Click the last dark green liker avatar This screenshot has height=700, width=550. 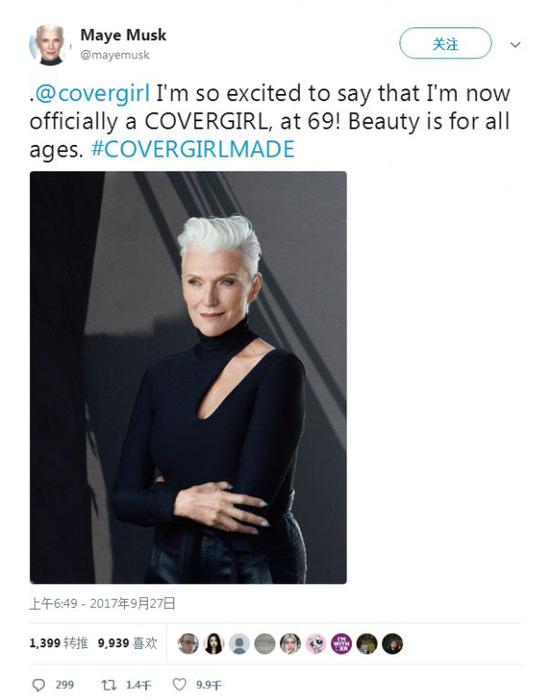[x=392, y=644]
